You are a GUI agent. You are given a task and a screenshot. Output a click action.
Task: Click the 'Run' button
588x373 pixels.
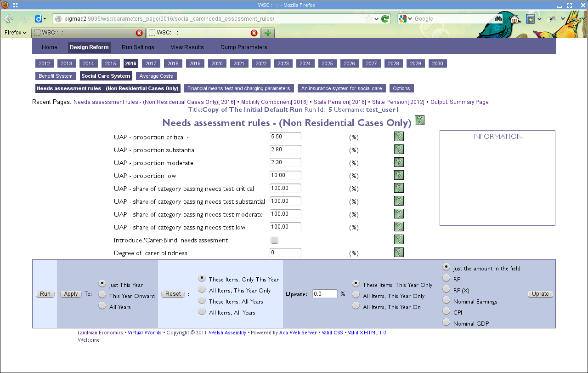[x=45, y=293]
